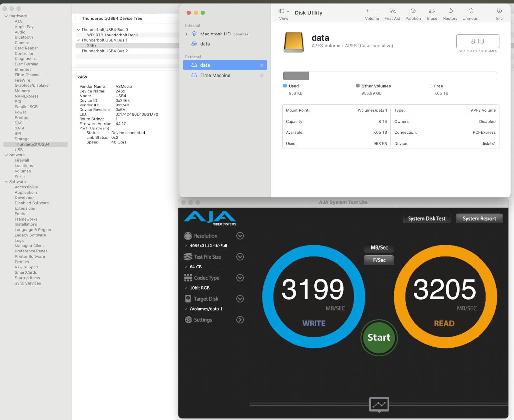Screen dimensions: 514x420
Task: Collapse the Software section in System Information
Action: (6, 182)
